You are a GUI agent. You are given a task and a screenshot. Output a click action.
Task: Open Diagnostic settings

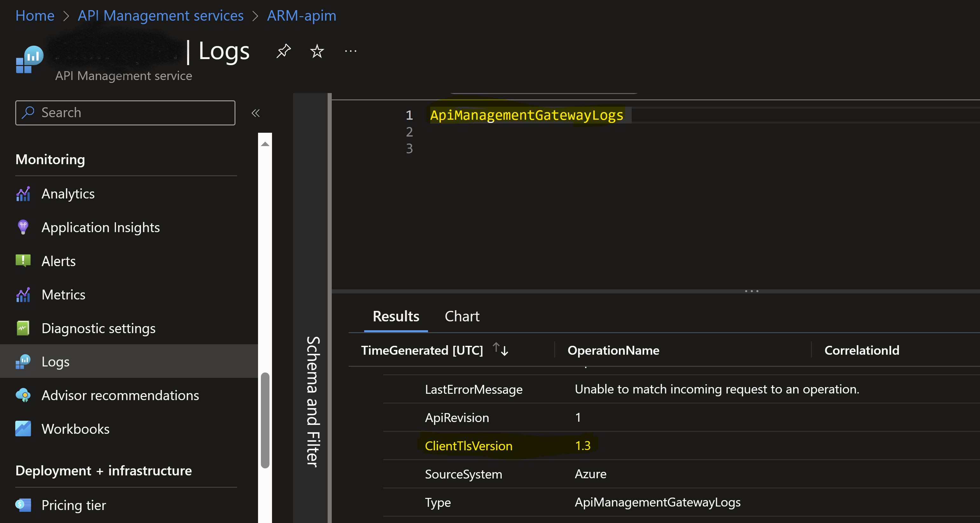98,328
